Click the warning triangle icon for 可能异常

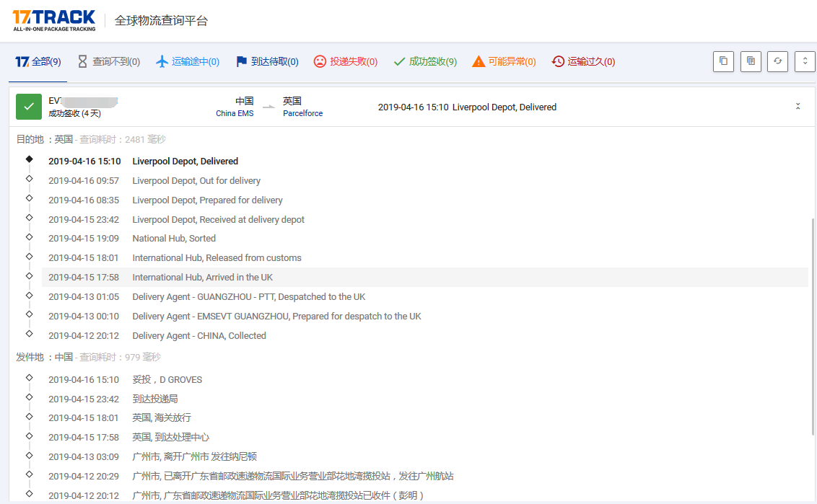(479, 62)
